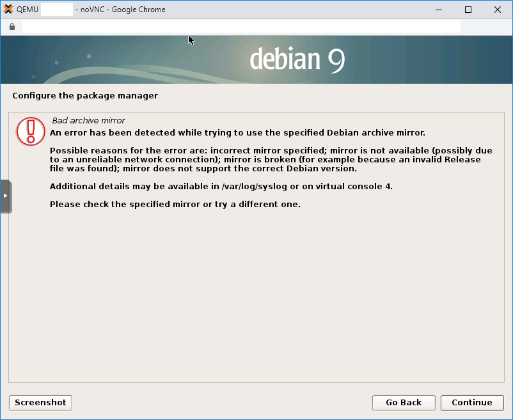The height and width of the screenshot is (420, 513).
Task: Click the 'Configure the package manager' heading
Action: (x=85, y=96)
